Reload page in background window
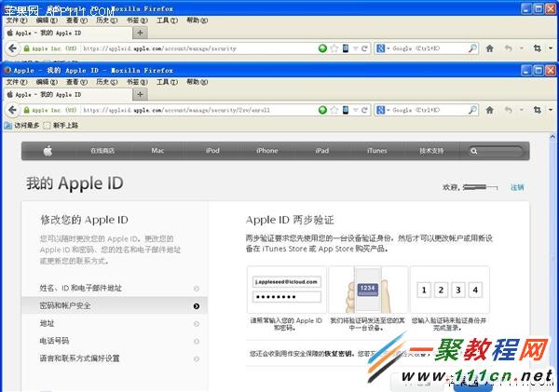The height and width of the screenshot is (392, 559). tap(364, 48)
